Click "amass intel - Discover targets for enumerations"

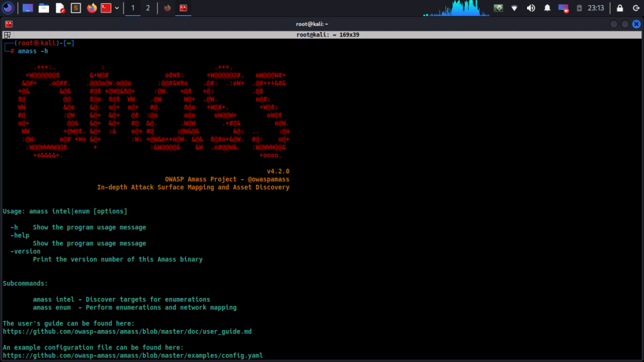point(121,300)
